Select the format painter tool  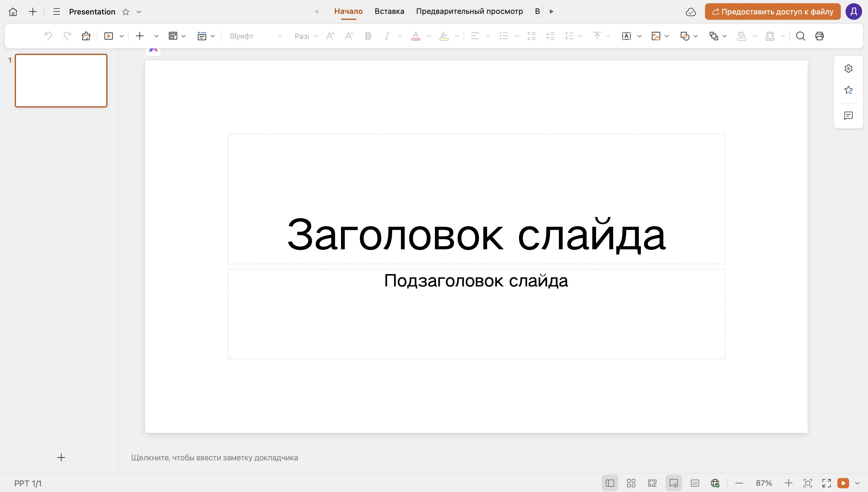(86, 36)
